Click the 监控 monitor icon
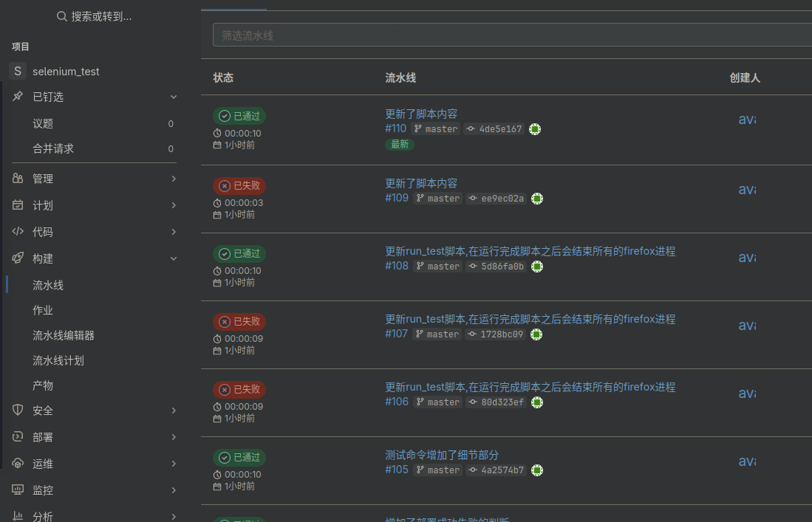The image size is (812, 522). pos(18,490)
